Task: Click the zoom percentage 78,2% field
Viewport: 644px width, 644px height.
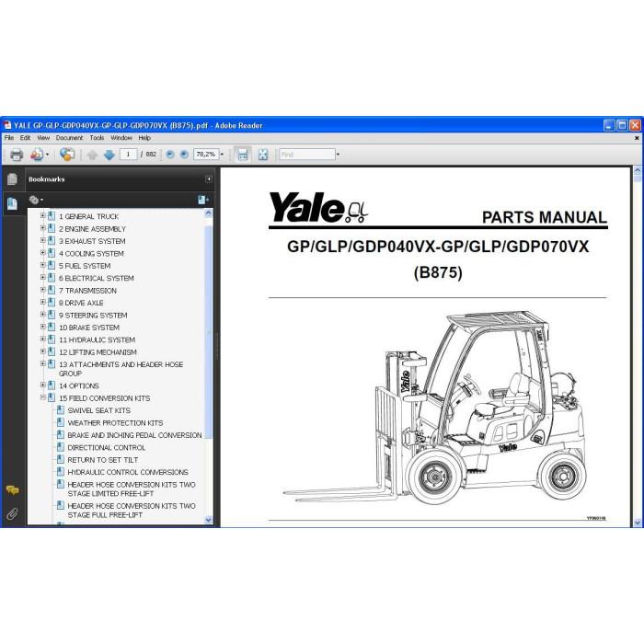Action: pyautogui.click(x=206, y=155)
